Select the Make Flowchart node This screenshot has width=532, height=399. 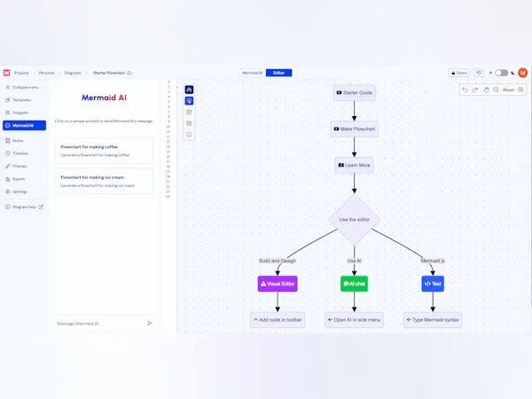(354, 129)
